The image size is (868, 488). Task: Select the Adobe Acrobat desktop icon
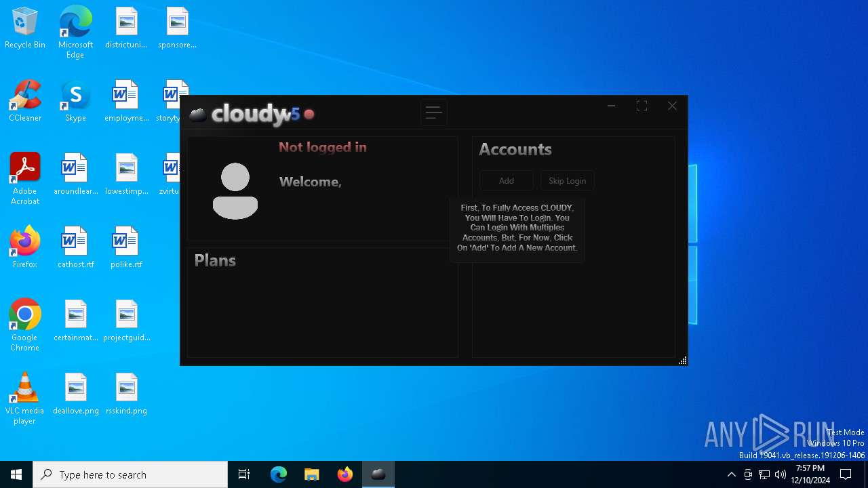point(25,179)
